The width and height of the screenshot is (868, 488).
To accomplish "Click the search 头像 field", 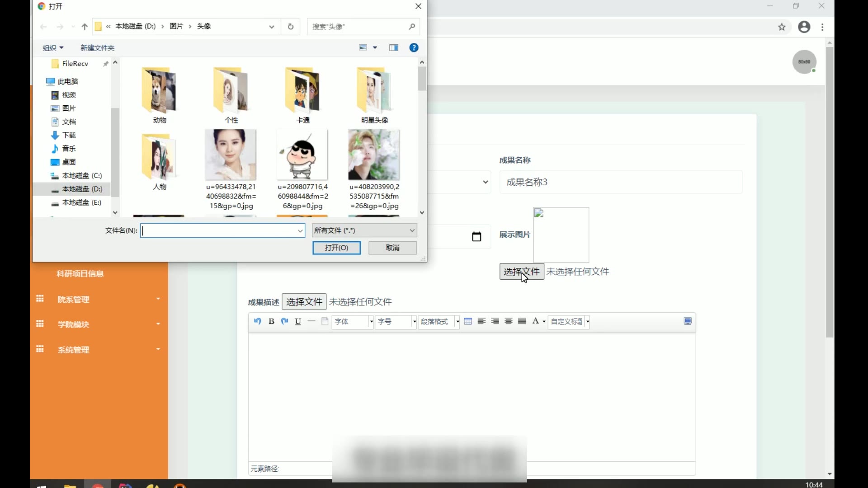I will pos(363,27).
